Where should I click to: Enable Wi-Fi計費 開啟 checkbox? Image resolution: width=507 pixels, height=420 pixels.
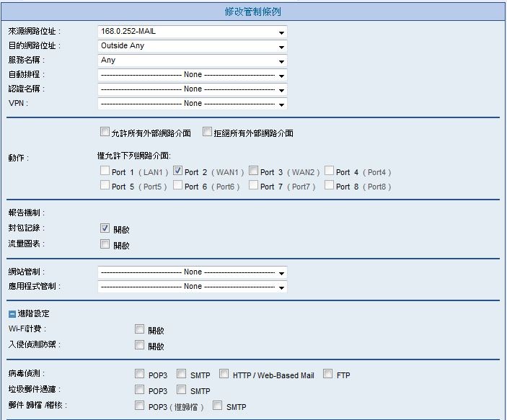point(139,329)
